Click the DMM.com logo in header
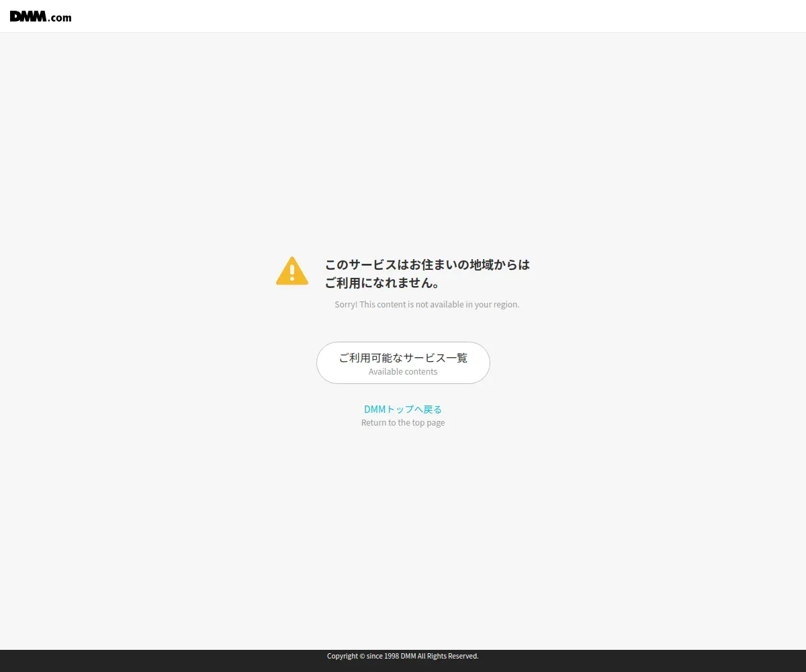This screenshot has height=672, width=806. 40,17
